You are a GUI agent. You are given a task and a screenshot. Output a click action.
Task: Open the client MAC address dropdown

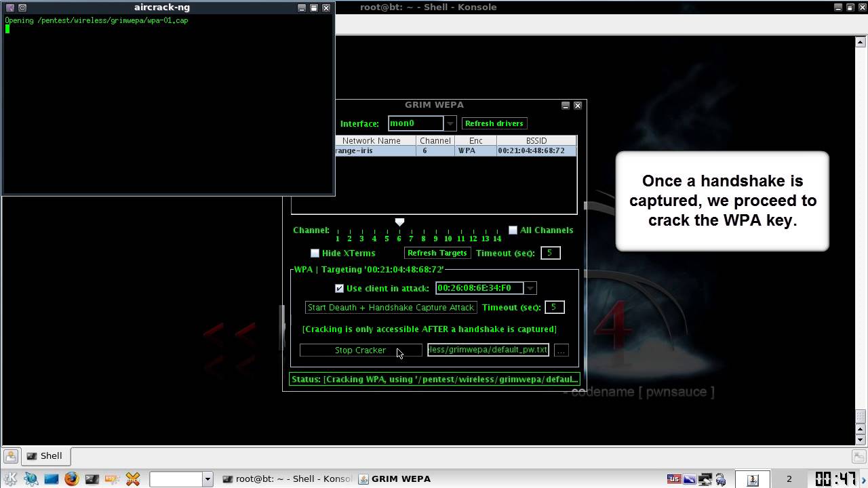[530, 288]
